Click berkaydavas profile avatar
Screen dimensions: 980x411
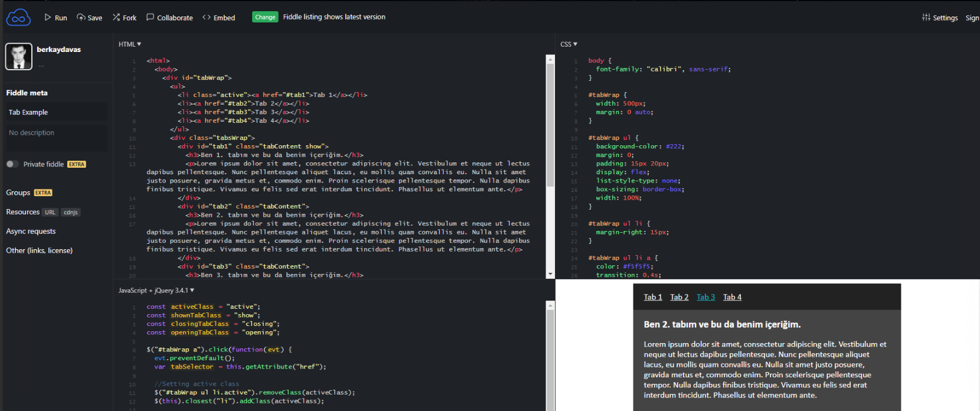(19, 57)
